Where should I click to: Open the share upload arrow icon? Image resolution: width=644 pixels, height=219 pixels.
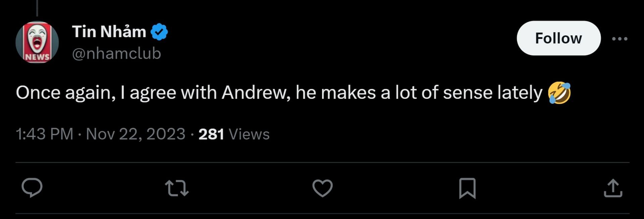pyautogui.click(x=613, y=188)
